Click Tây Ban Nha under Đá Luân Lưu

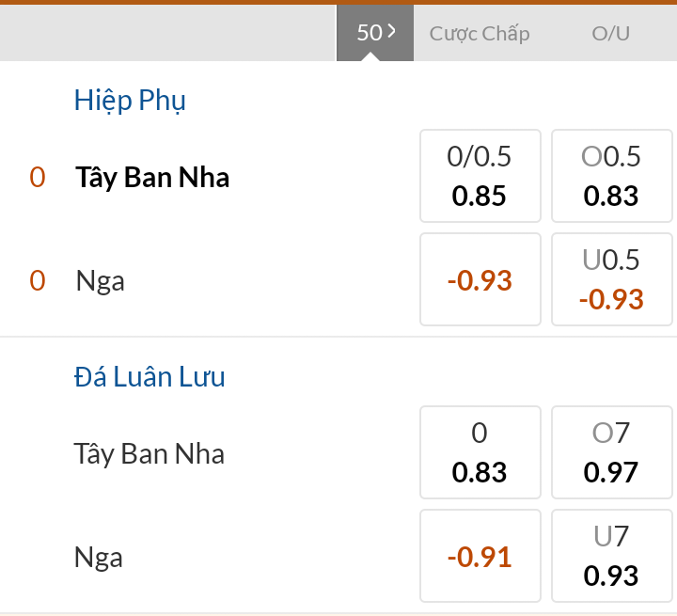click(150, 454)
